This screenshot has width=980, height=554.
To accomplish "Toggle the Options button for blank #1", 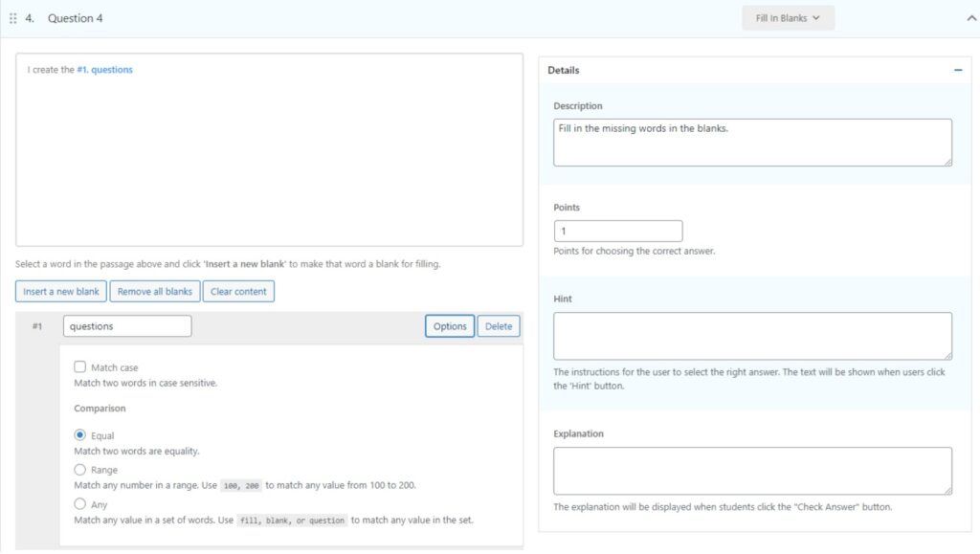I will point(450,326).
